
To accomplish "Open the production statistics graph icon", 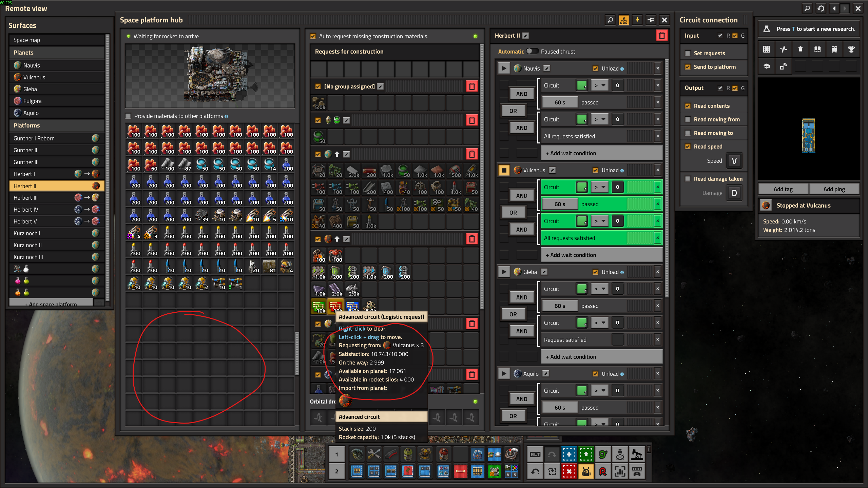I will (783, 49).
